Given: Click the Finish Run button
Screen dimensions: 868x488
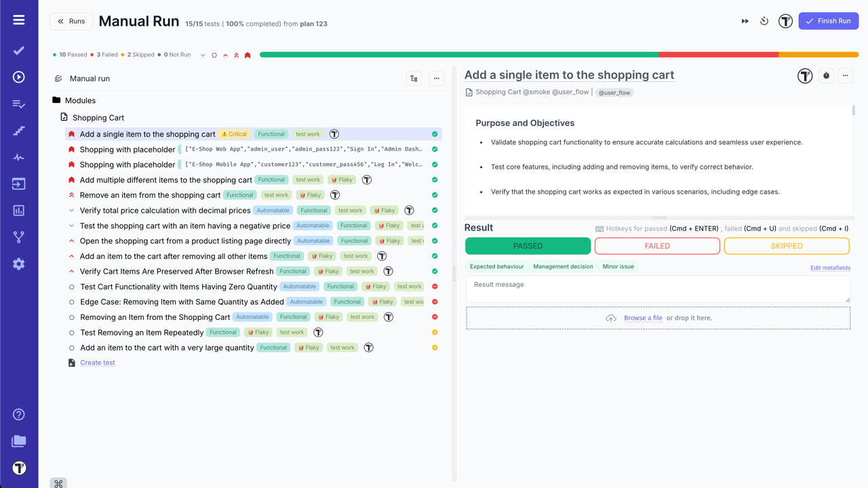Looking at the screenshot, I should click(x=828, y=21).
